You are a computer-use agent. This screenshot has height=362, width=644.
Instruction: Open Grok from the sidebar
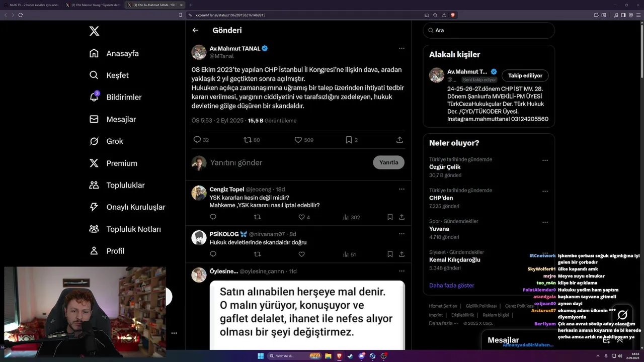click(106, 141)
